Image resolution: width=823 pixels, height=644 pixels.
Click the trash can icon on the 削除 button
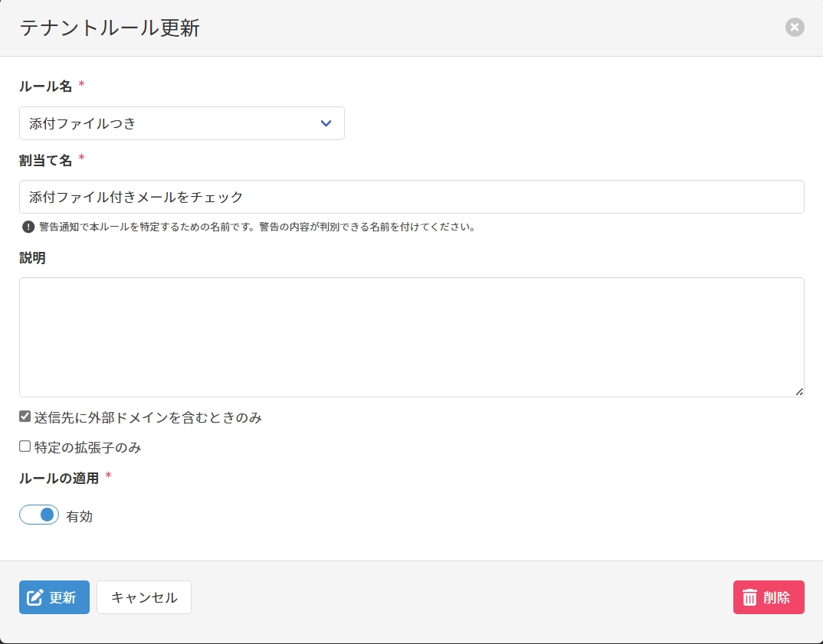pyautogui.click(x=749, y=598)
